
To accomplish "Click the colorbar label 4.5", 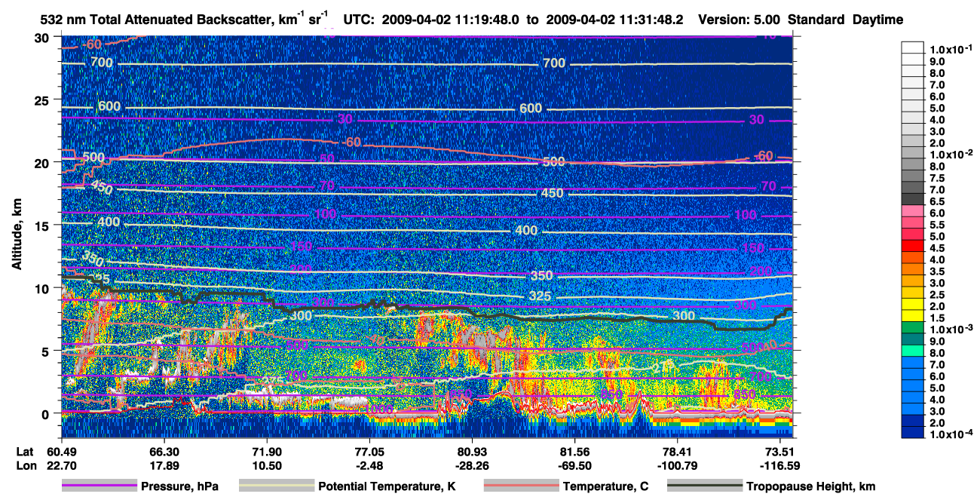I will click(938, 248).
